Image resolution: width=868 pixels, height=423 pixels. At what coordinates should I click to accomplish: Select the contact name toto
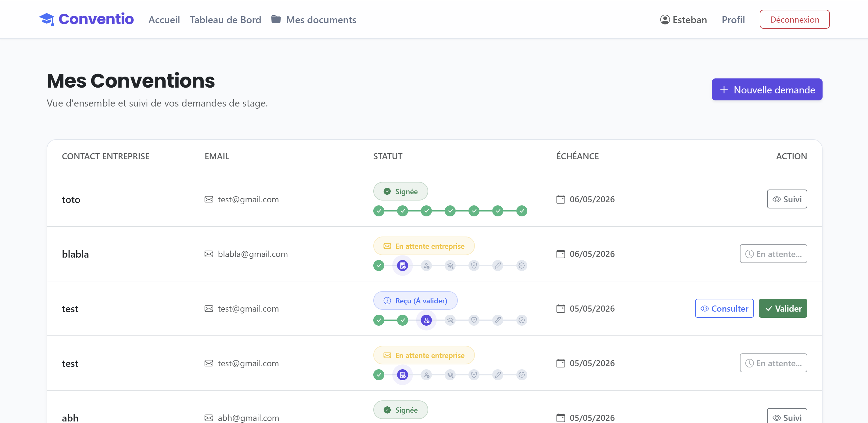pos(71,200)
